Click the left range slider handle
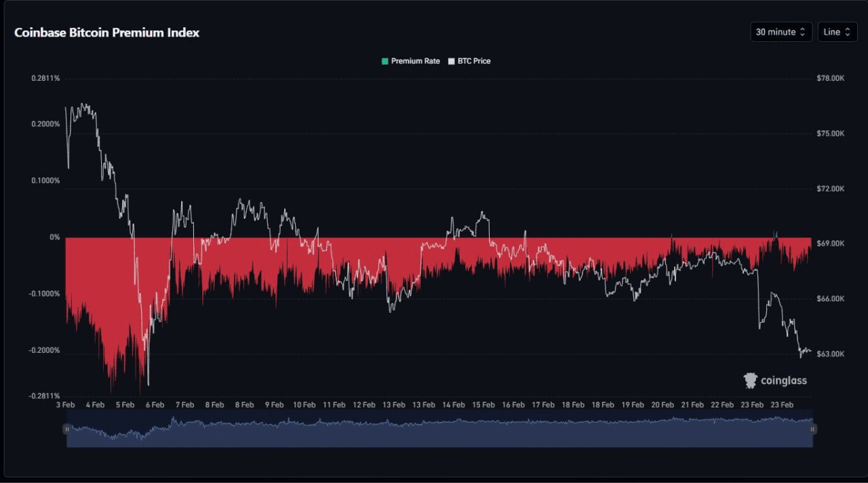The width and height of the screenshot is (868, 483). 66,429
